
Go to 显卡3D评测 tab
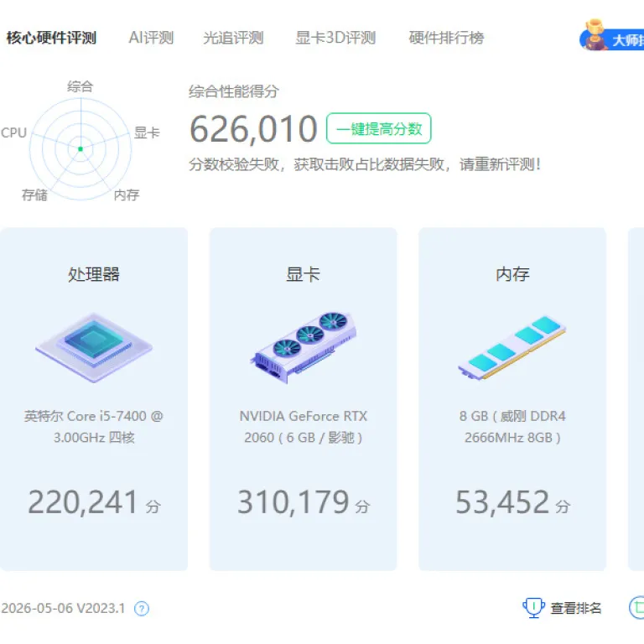(x=335, y=38)
